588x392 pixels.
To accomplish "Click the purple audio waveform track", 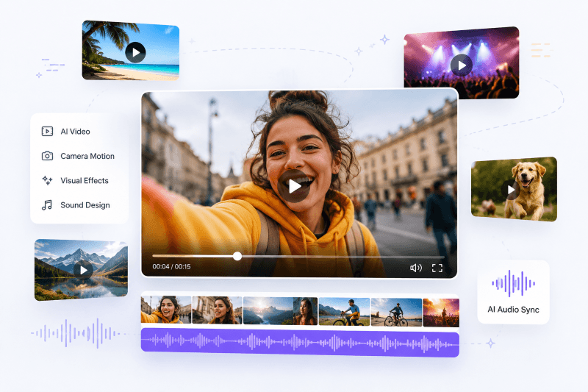I will [300, 343].
